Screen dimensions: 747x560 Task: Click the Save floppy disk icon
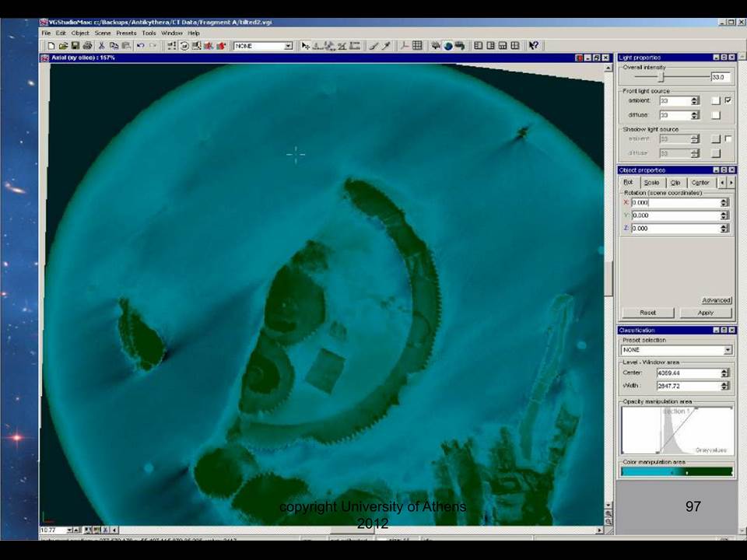75,46
